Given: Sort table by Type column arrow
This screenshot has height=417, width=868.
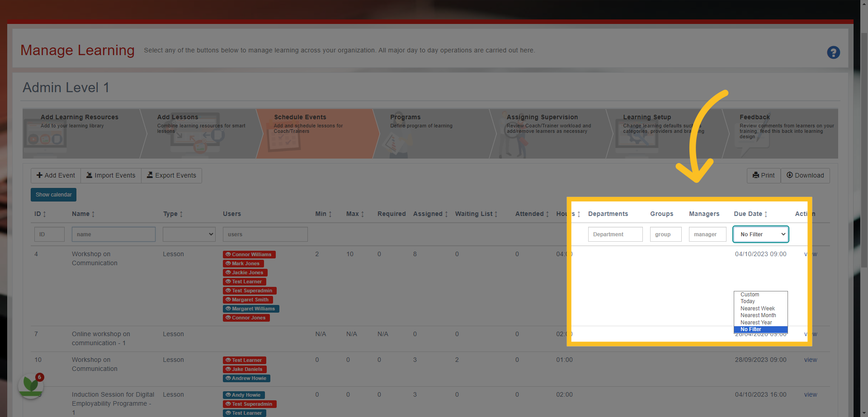Looking at the screenshot, I should 181,214.
